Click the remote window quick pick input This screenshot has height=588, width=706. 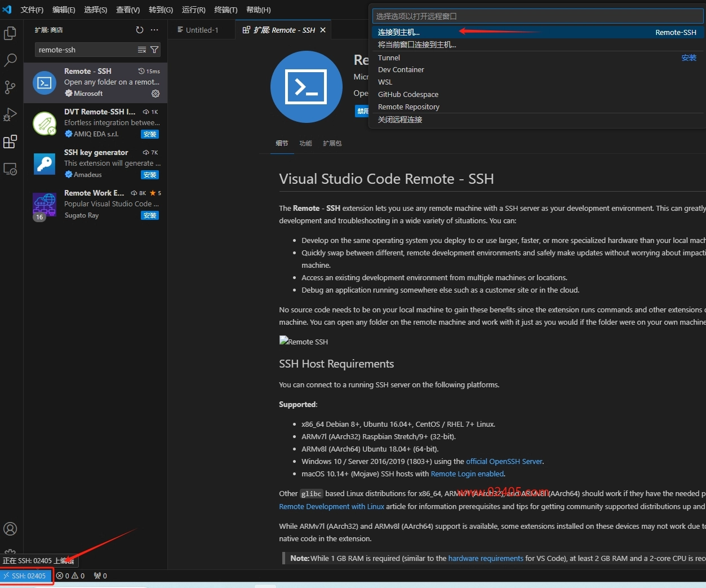pos(538,16)
